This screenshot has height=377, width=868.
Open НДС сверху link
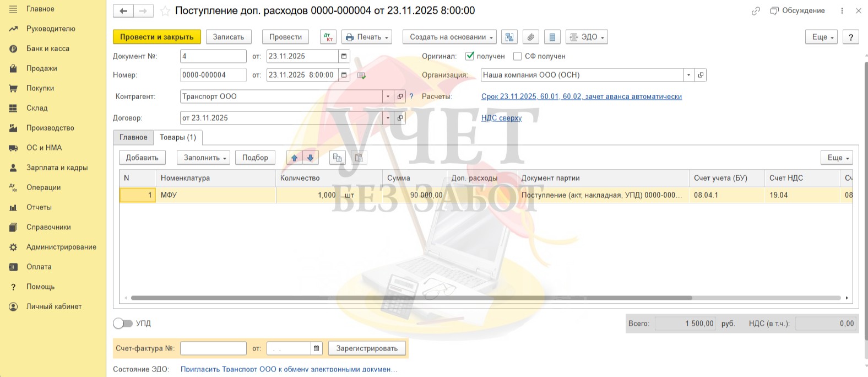pos(501,118)
